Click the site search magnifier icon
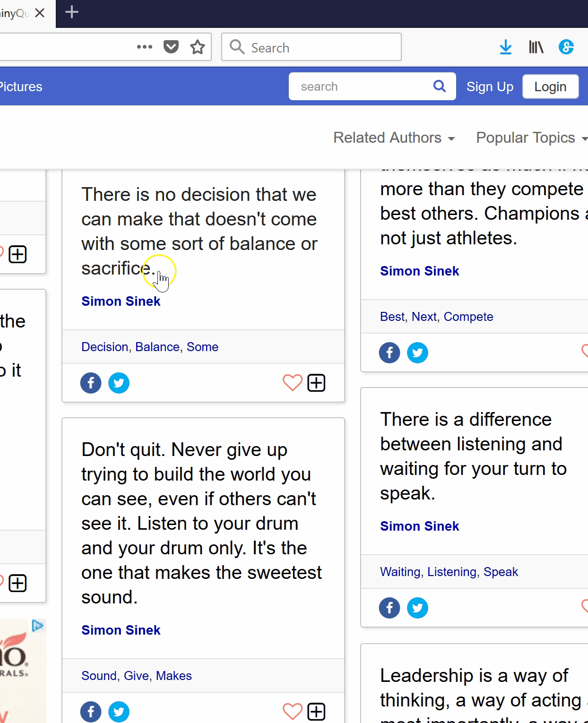 439,86
